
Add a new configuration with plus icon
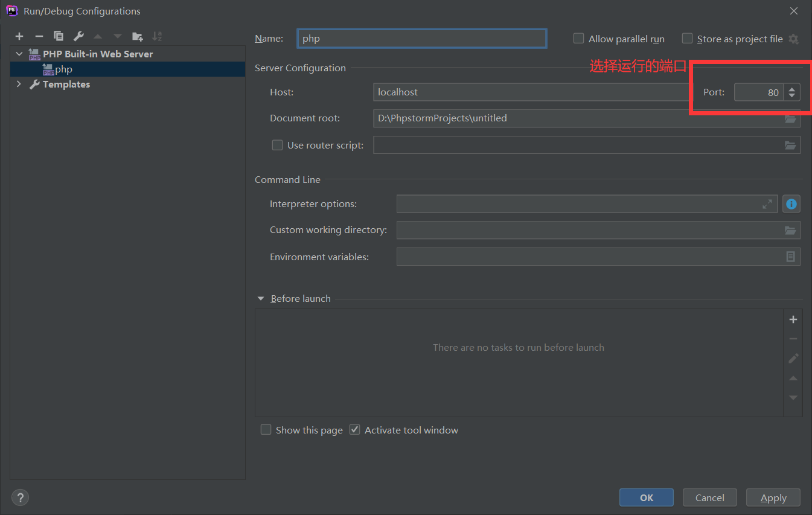[19, 36]
